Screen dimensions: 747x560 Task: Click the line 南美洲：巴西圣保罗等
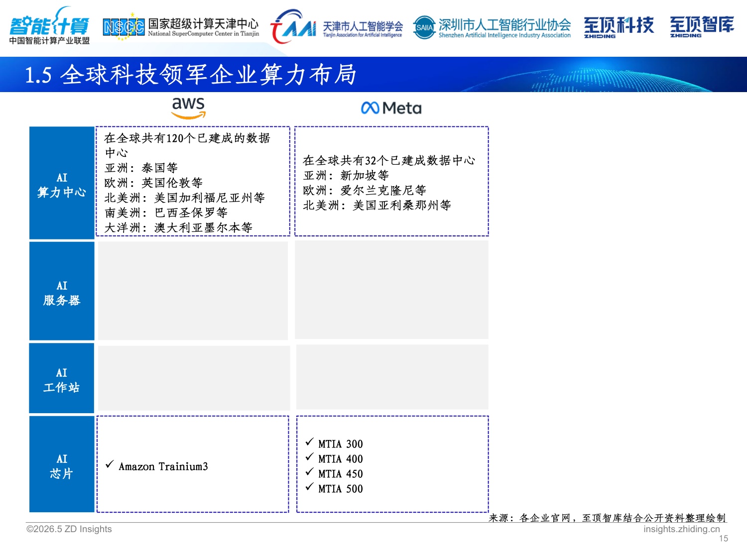(166, 213)
